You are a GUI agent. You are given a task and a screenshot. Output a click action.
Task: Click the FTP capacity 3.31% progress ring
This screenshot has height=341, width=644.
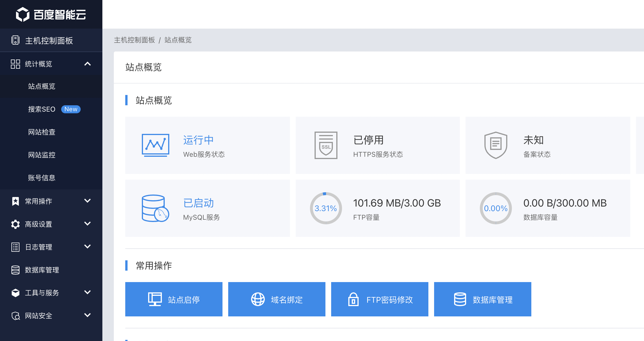(x=326, y=208)
